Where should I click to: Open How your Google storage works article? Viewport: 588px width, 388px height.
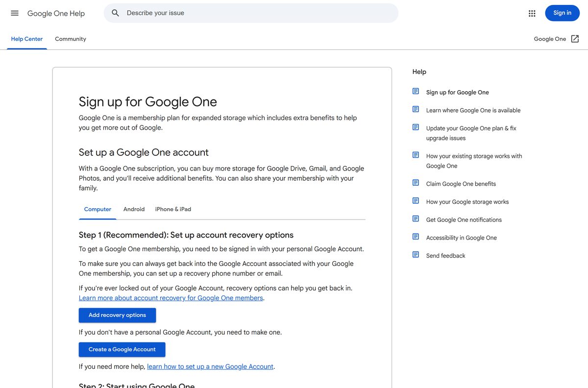tap(467, 202)
